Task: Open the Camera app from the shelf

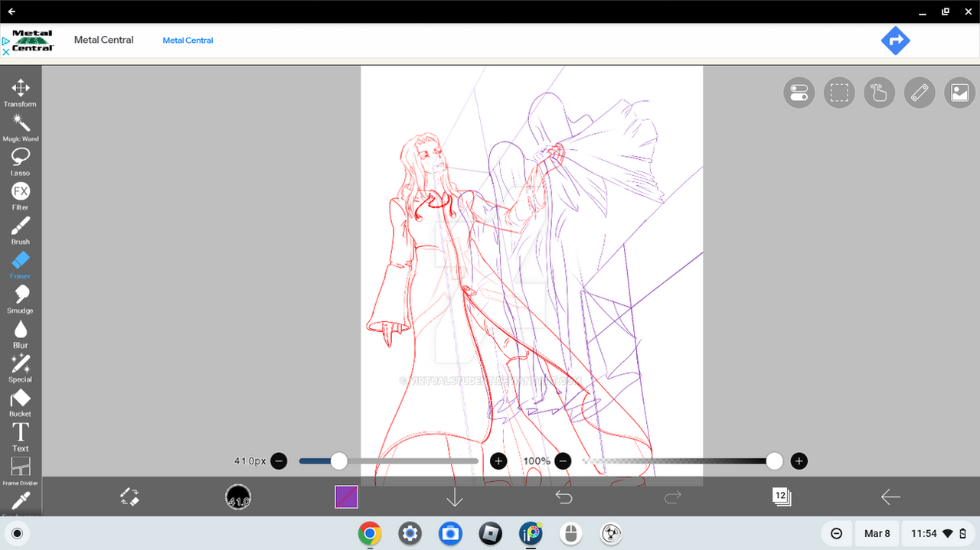Action: (x=450, y=533)
